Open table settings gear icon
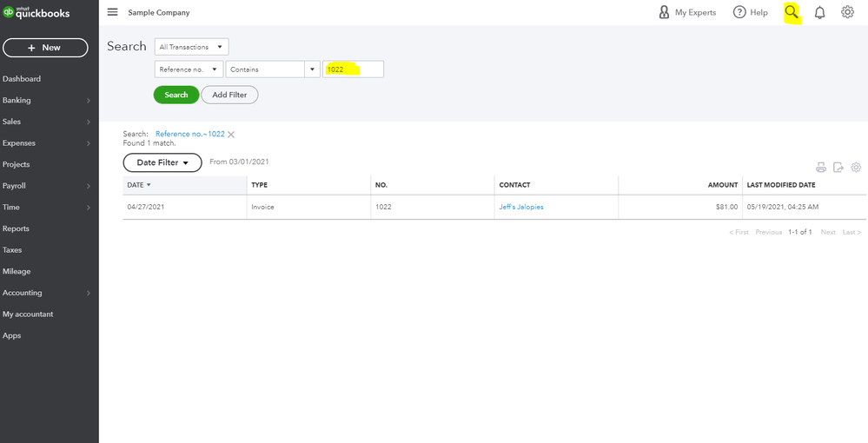This screenshot has height=443, width=868. pyautogui.click(x=856, y=168)
